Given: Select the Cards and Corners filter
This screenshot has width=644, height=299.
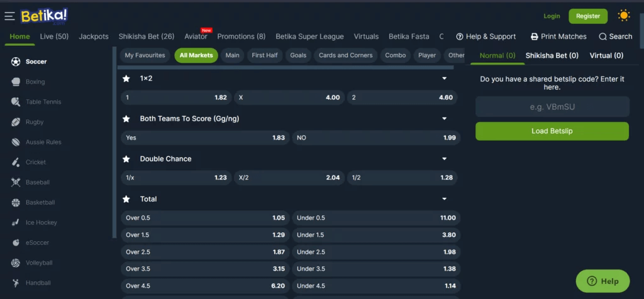Looking at the screenshot, I should [346, 55].
